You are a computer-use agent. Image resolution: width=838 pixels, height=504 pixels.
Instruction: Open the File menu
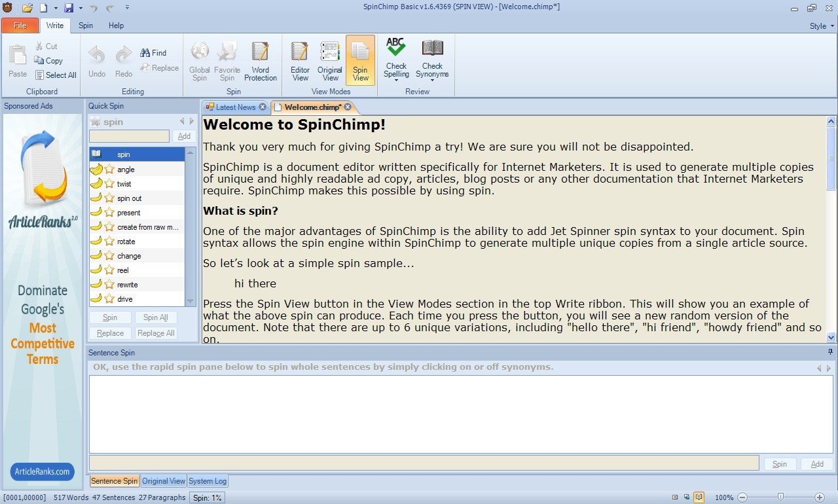[20, 26]
